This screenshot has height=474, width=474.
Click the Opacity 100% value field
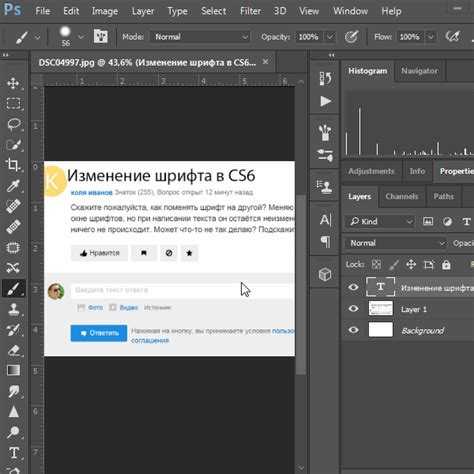(x=309, y=37)
